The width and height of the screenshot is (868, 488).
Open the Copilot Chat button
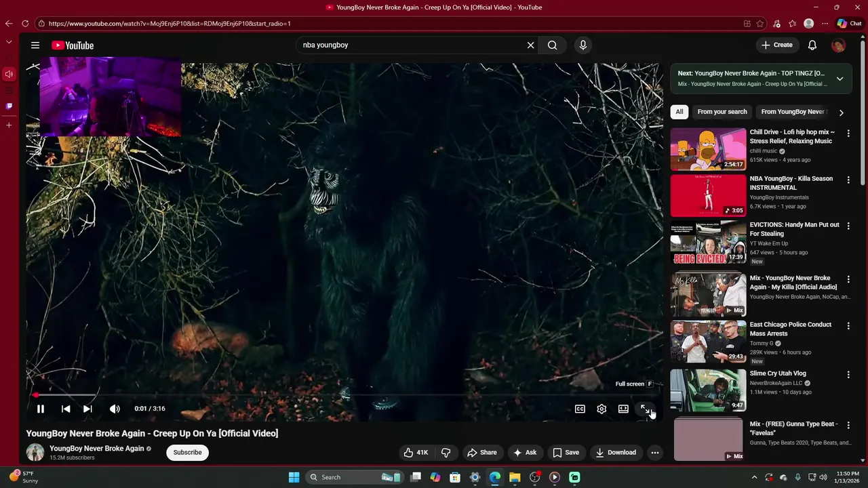[x=849, y=23]
